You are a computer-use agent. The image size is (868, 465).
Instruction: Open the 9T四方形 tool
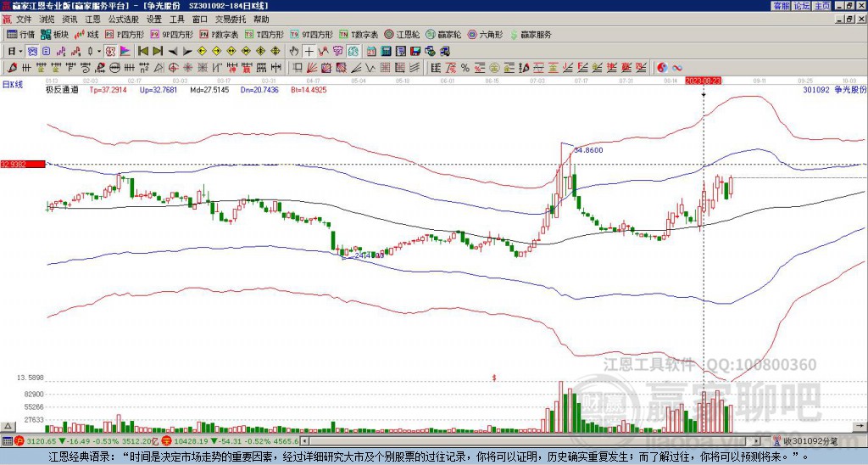[312, 34]
